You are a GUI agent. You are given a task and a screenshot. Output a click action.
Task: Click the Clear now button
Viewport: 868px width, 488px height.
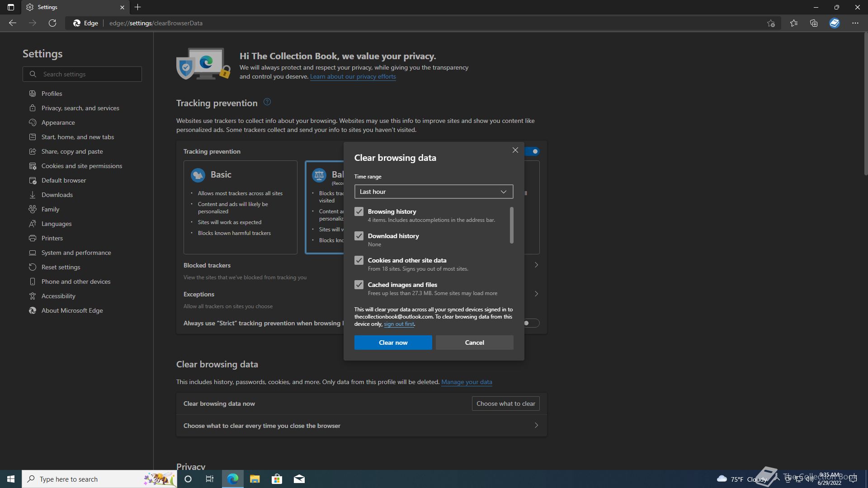point(393,343)
